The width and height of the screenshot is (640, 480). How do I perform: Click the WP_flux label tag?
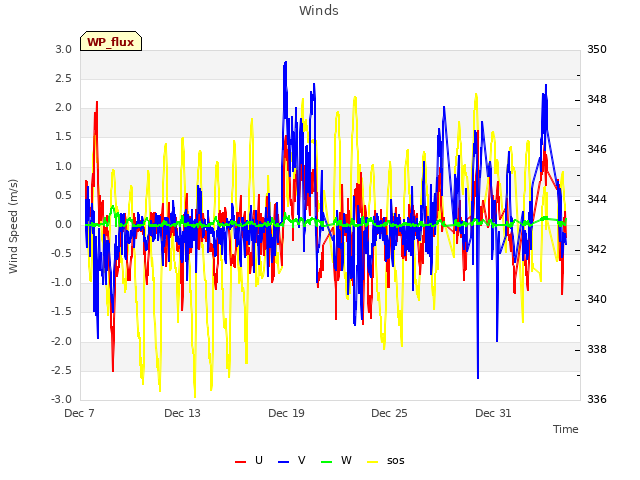coord(111,42)
